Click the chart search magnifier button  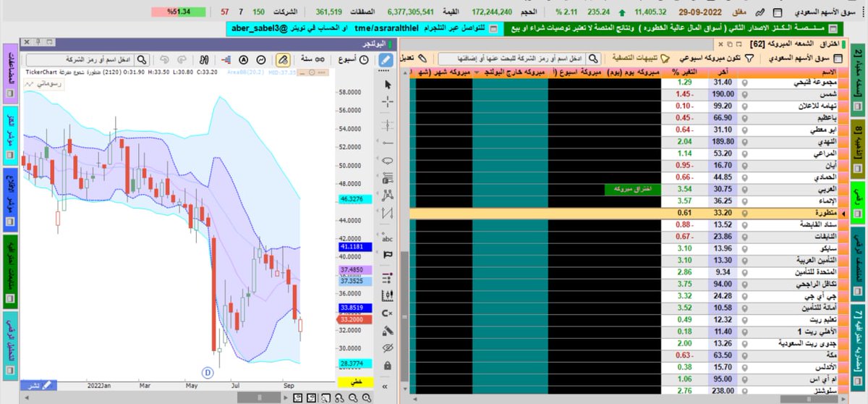tap(143, 59)
